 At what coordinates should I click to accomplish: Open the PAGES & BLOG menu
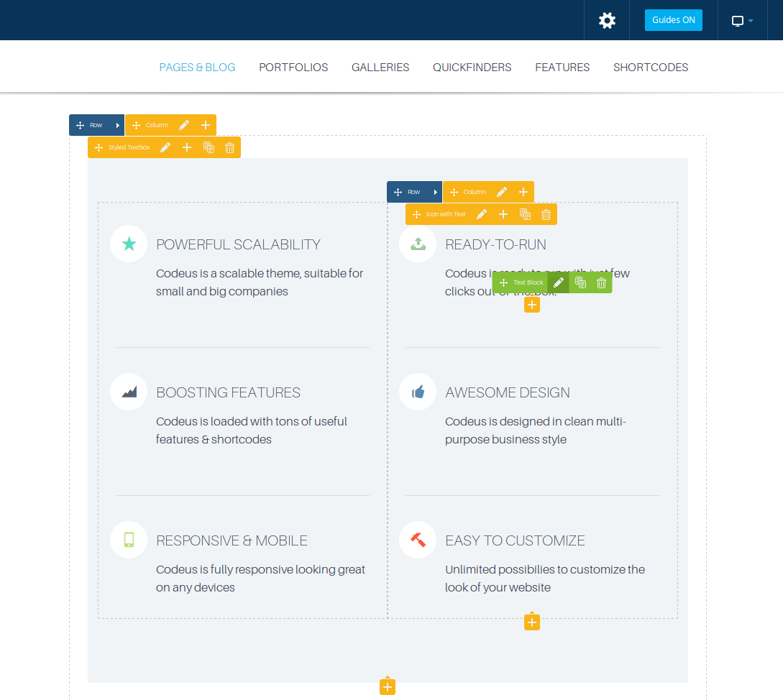click(197, 68)
